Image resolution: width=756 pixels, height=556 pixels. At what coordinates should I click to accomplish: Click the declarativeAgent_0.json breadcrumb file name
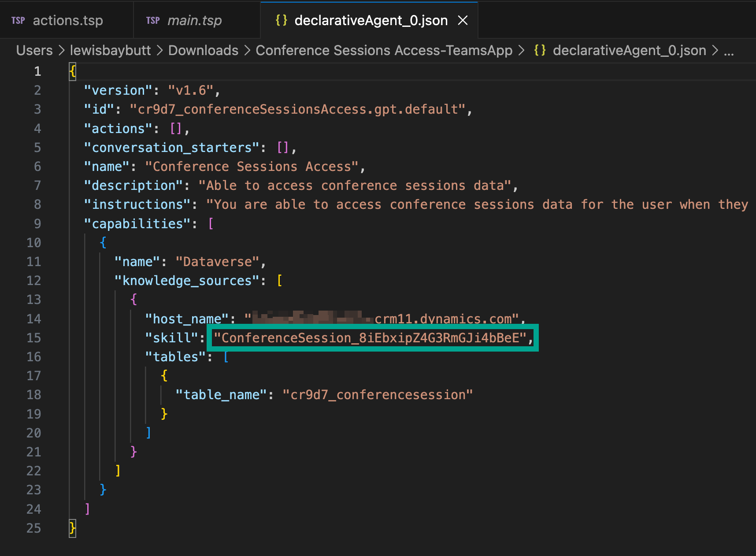pyautogui.click(x=629, y=50)
